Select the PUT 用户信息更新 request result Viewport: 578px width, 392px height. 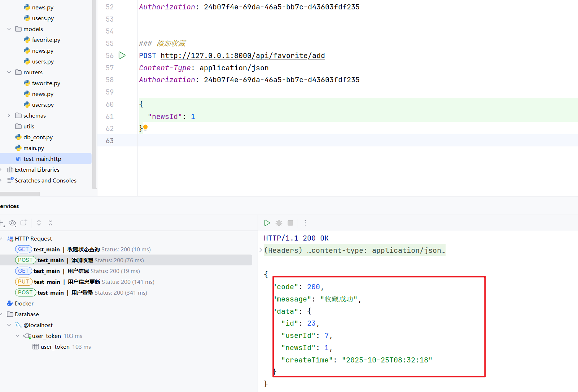click(x=85, y=282)
